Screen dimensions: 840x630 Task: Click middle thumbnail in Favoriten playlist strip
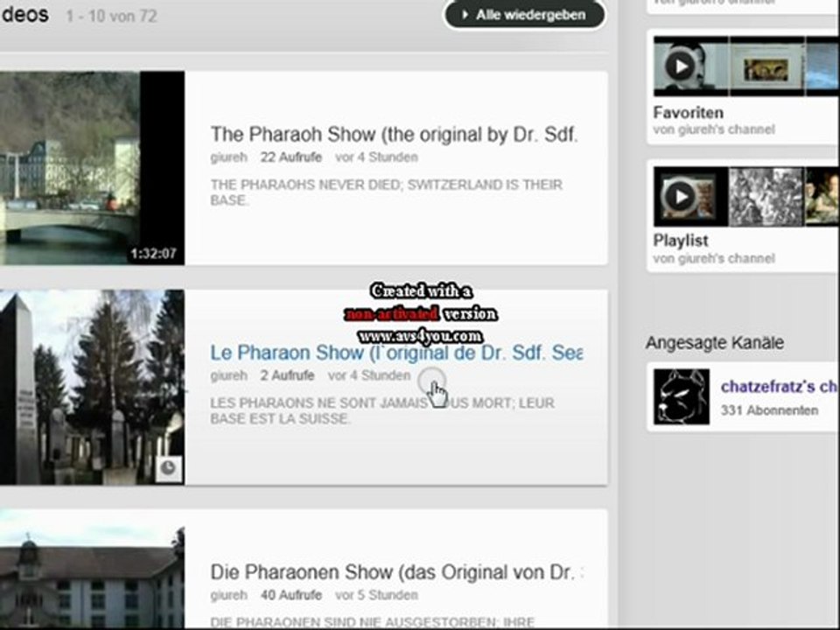[766, 67]
